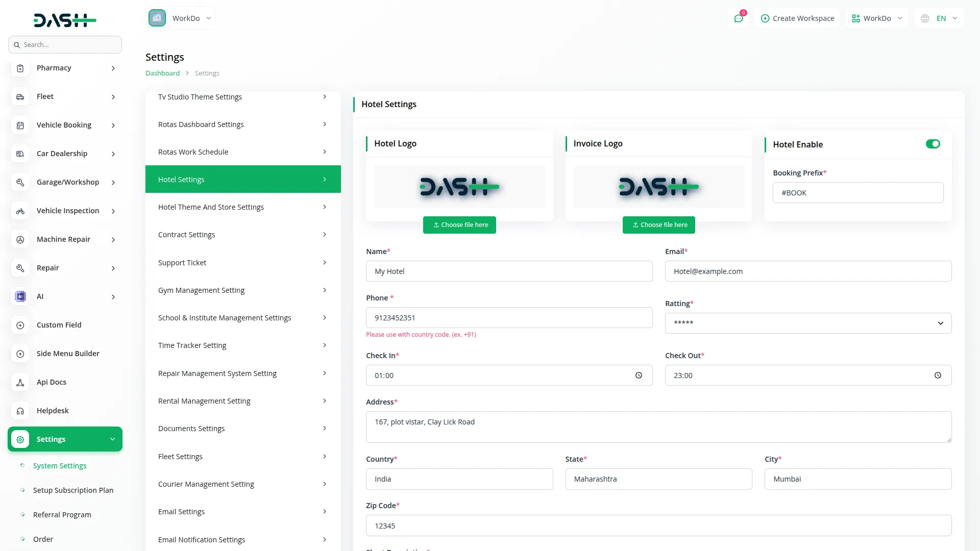Open Setup Subscription Plan submenu
Viewport: 980px width, 551px height.
[73, 490]
